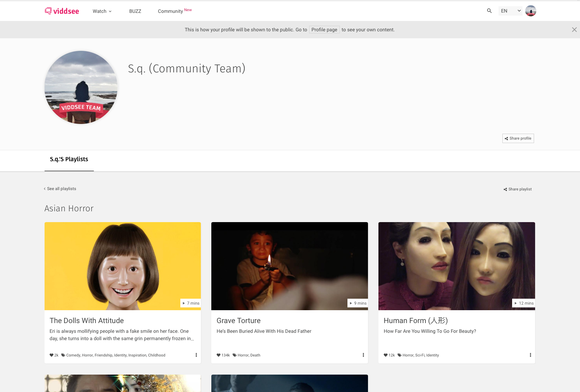This screenshot has height=392, width=580.
Task: Open The Dolls With Attitude title
Action: click(x=87, y=321)
